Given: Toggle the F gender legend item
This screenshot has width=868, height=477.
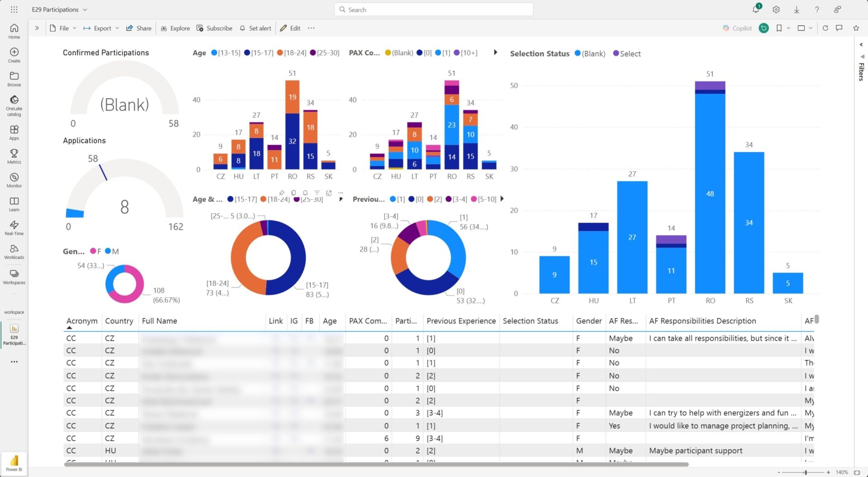Looking at the screenshot, I should coord(95,251).
